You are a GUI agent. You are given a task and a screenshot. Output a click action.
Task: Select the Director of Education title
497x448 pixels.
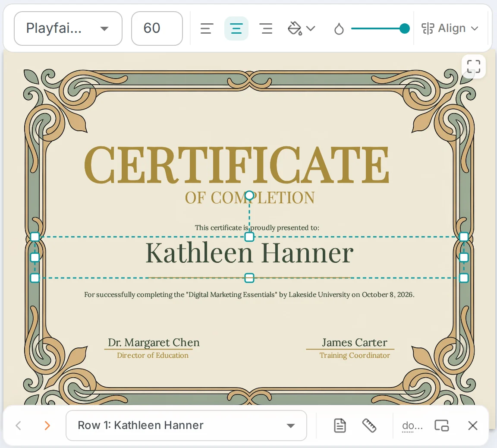click(x=152, y=355)
